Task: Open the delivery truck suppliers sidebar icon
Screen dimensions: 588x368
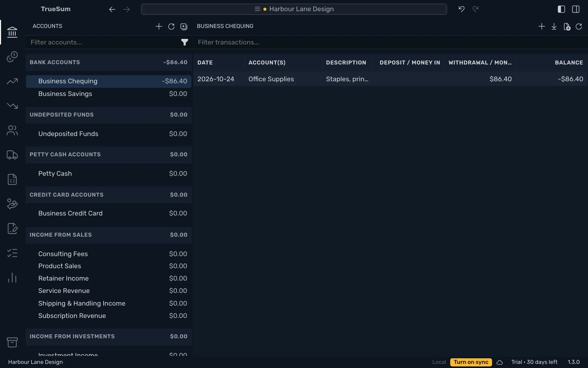Action: [x=12, y=155]
